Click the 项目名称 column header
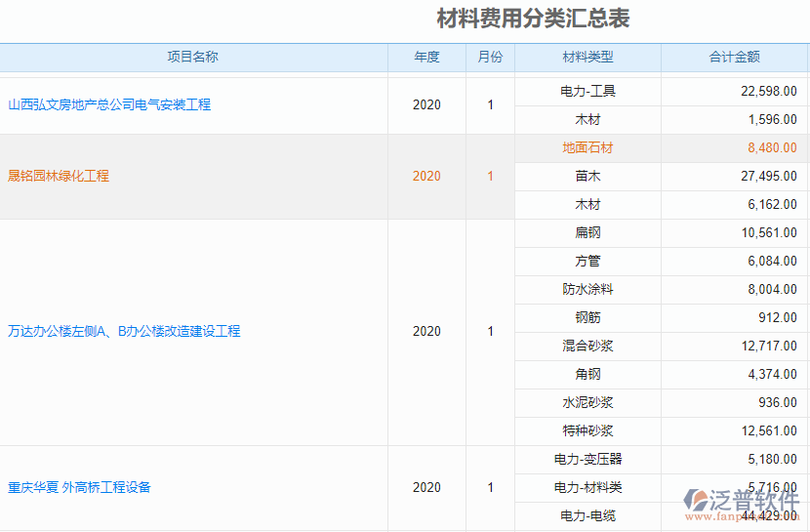This screenshot has height=532, width=810. click(x=193, y=57)
